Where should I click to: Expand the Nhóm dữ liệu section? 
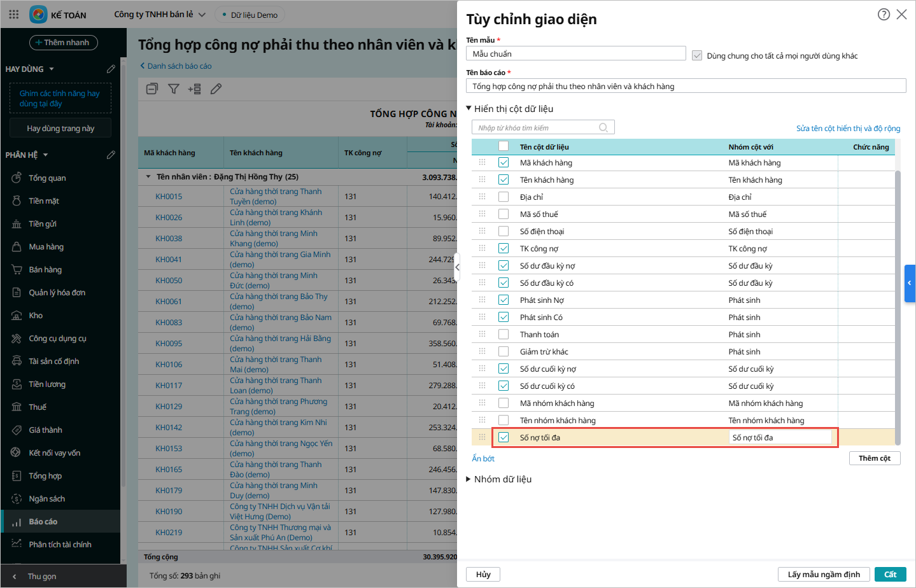(x=469, y=479)
